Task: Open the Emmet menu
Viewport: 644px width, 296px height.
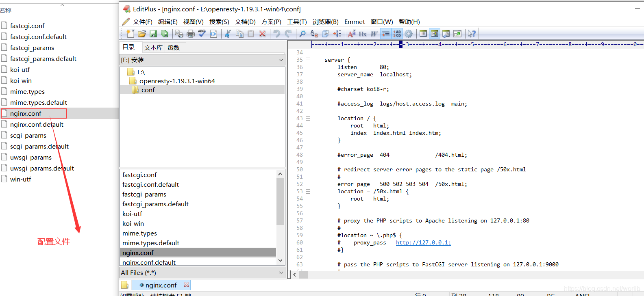Action: 355,22
